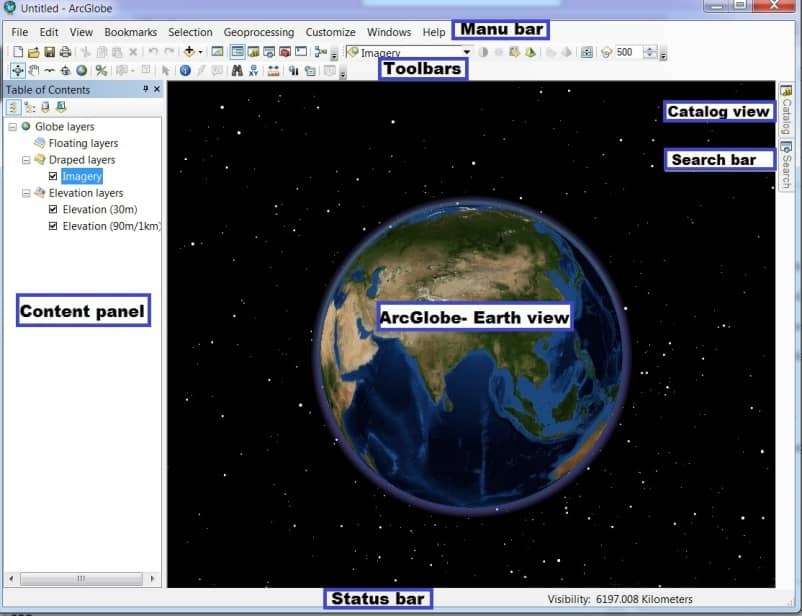
Task: Disable the Elevation (90m/1km) layer checkbox
Action: 53,227
